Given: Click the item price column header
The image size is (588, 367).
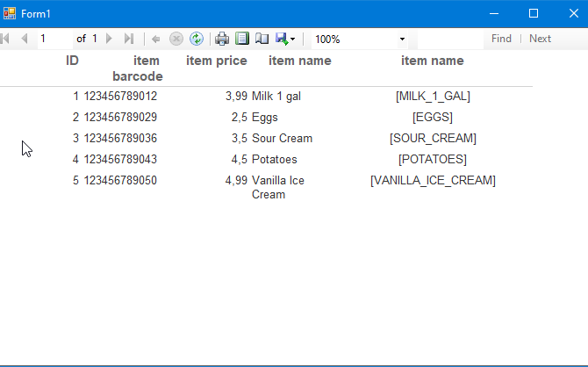Looking at the screenshot, I should tap(217, 61).
